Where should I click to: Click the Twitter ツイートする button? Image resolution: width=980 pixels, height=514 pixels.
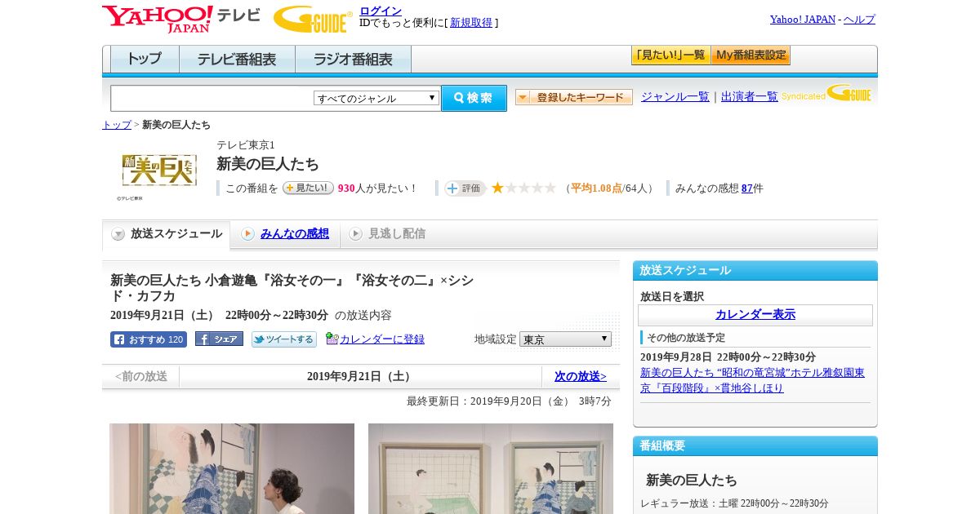tap(284, 339)
